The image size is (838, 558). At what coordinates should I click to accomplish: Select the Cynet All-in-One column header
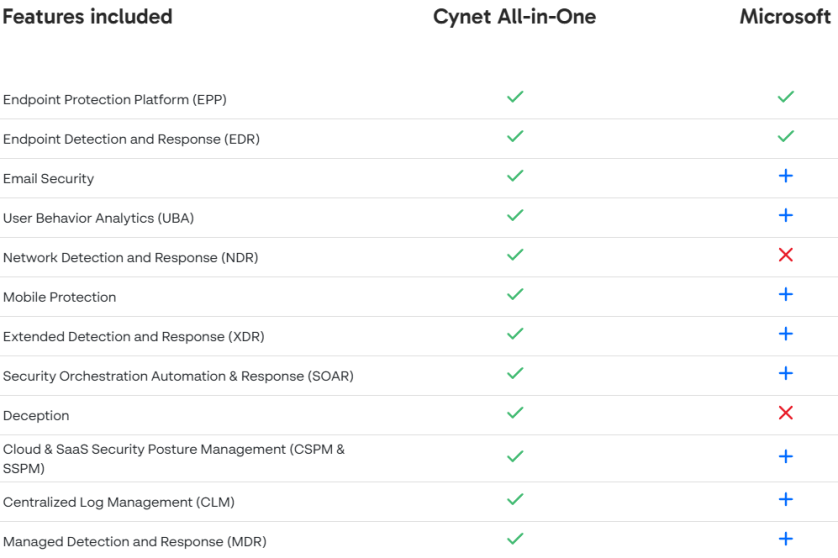(514, 17)
